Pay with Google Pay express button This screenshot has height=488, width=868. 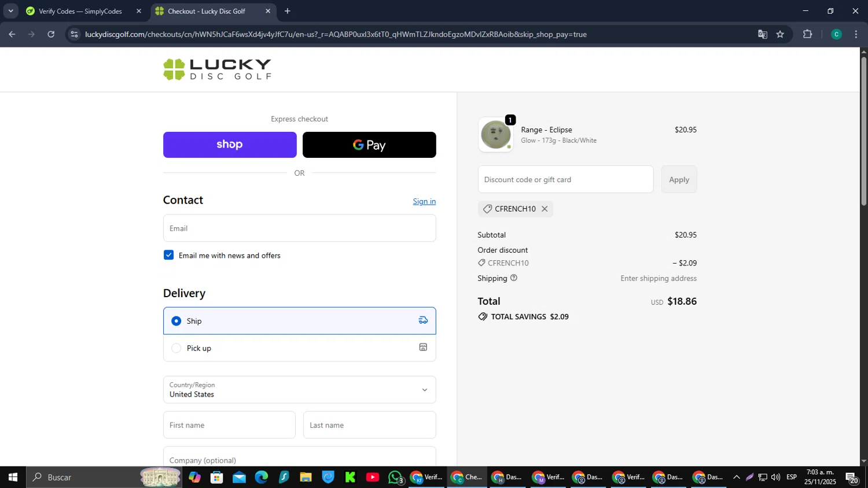tap(369, 145)
